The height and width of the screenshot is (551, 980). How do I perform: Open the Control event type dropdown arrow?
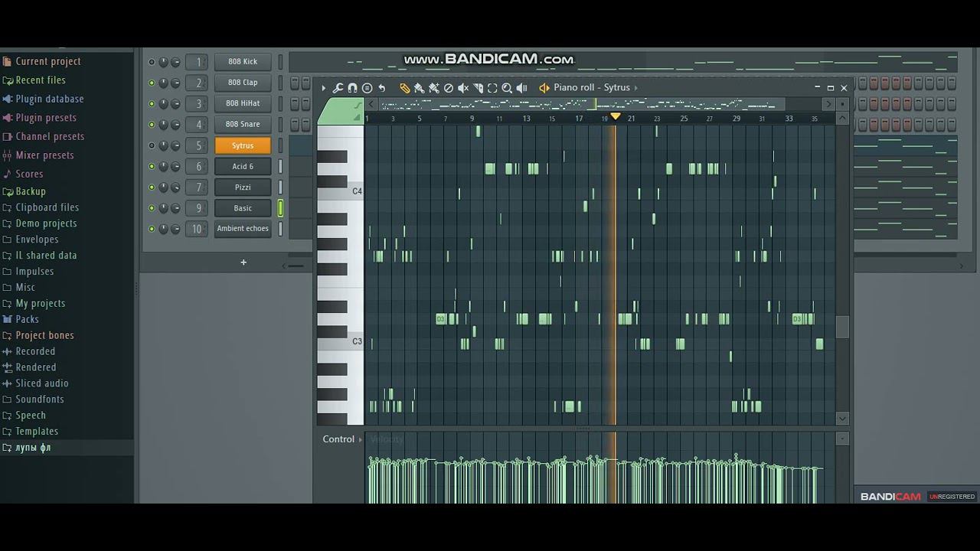point(361,439)
